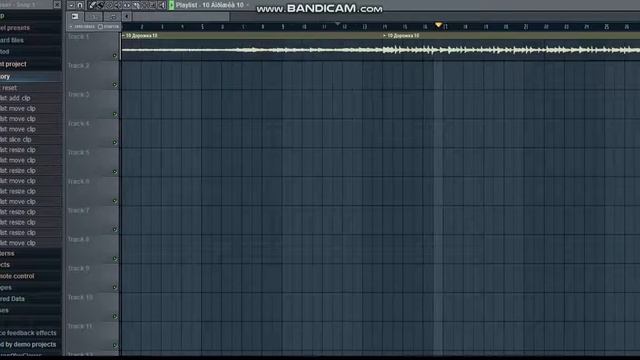Click the small loop marker near bar 12

[338, 24]
